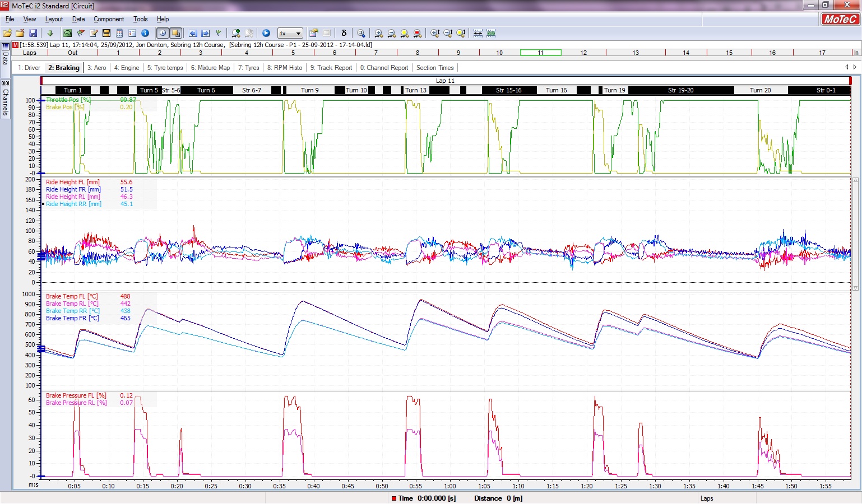Click the blue info circle icon

click(145, 34)
